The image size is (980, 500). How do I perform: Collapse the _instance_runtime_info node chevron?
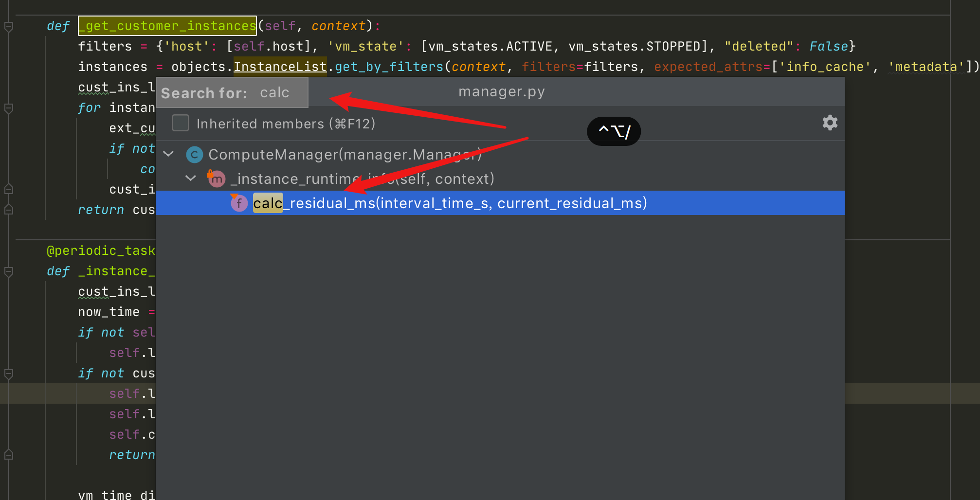click(x=191, y=179)
